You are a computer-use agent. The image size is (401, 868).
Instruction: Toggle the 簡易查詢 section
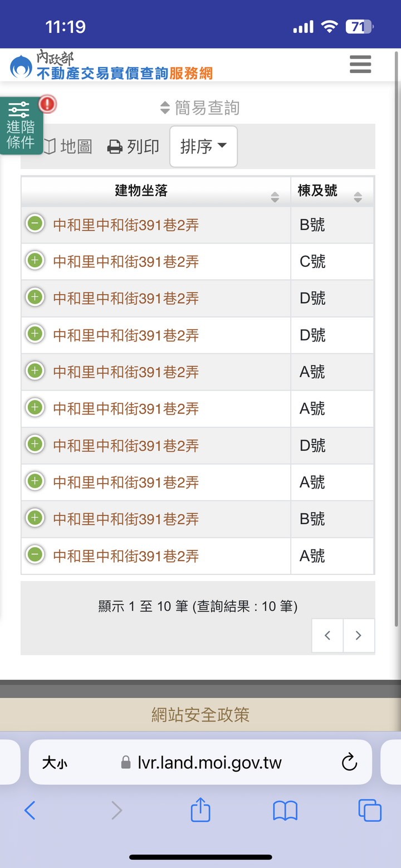[200, 108]
